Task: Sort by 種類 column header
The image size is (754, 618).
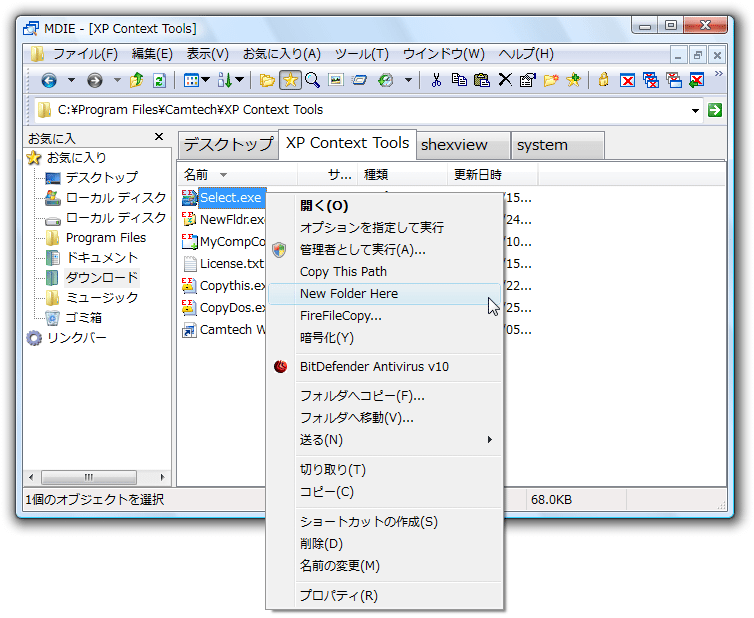Action: pyautogui.click(x=402, y=175)
